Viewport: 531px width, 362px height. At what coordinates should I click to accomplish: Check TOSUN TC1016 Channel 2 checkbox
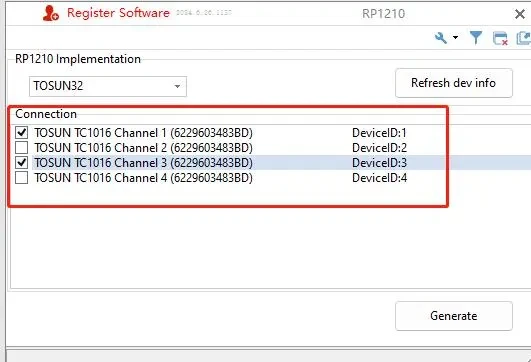(x=22, y=148)
